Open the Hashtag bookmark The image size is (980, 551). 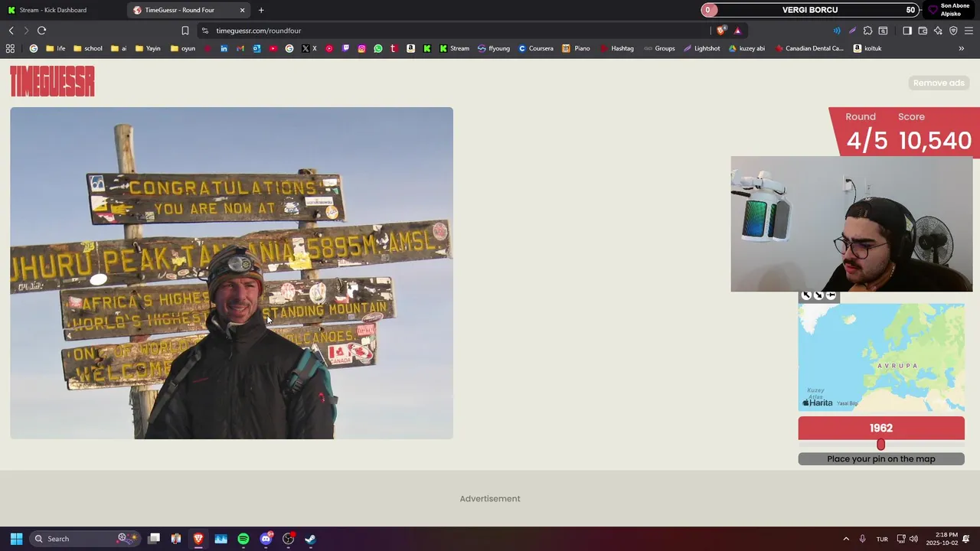pyautogui.click(x=616, y=48)
